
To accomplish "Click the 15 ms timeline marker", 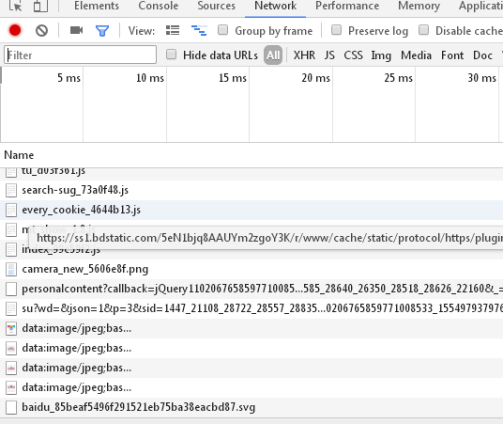I will (x=233, y=78).
